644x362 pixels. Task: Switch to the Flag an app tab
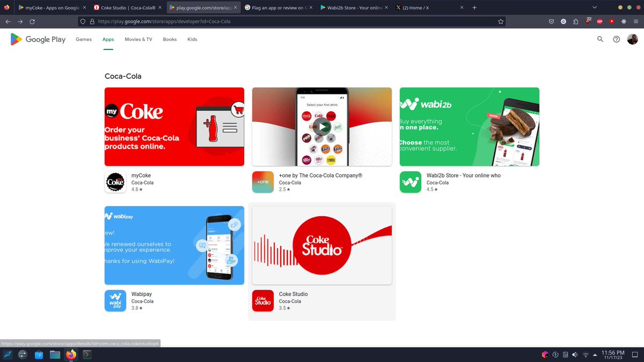point(279,8)
